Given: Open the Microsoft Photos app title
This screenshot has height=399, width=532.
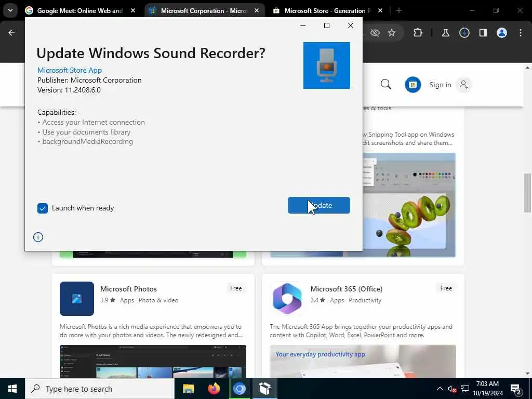Looking at the screenshot, I should tap(128, 289).
